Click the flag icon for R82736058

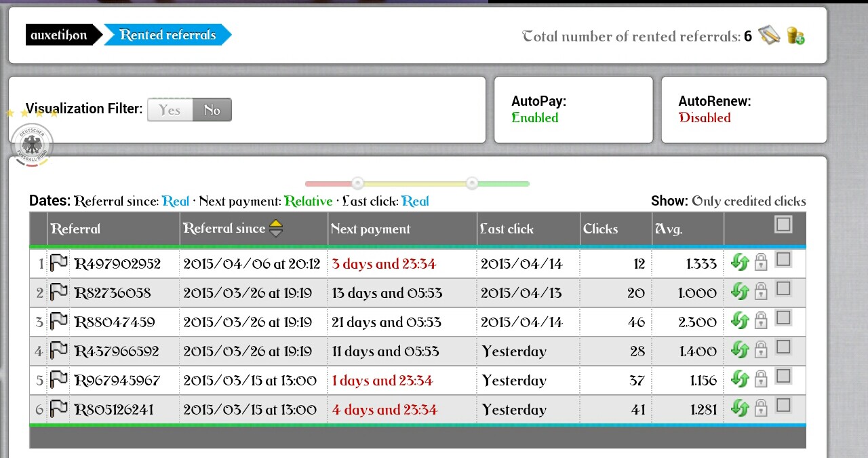click(x=59, y=292)
